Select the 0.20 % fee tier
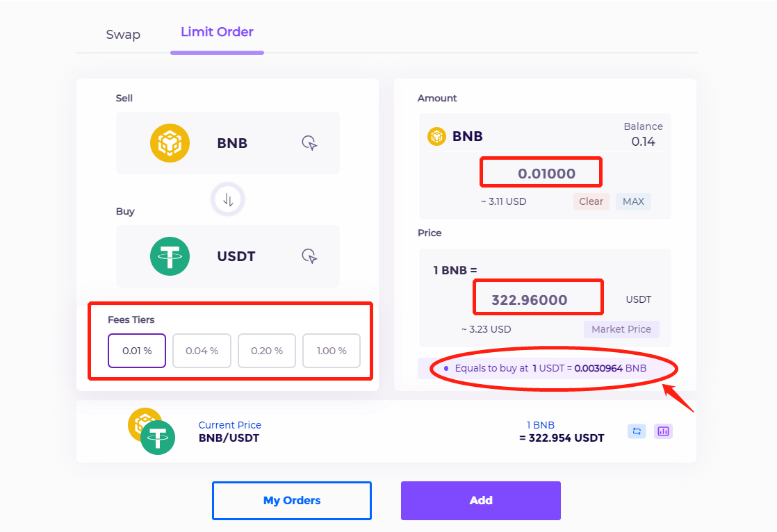 click(x=267, y=351)
